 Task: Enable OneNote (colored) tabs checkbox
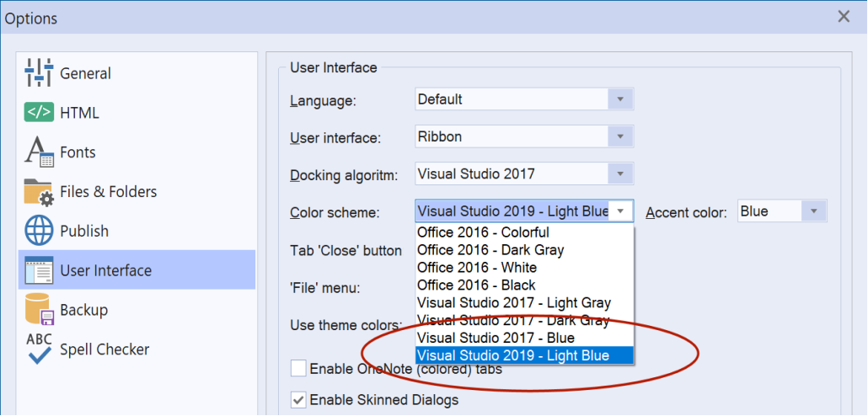click(x=298, y=369)
